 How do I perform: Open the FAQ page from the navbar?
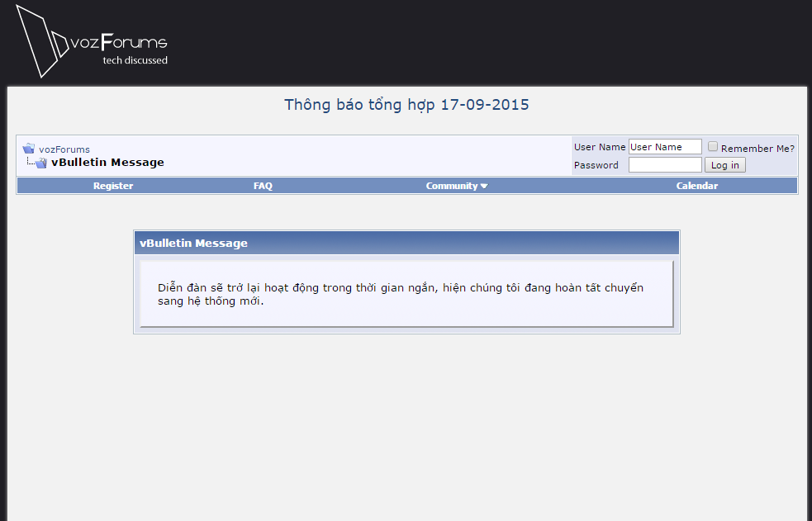(x=263, y=186)
